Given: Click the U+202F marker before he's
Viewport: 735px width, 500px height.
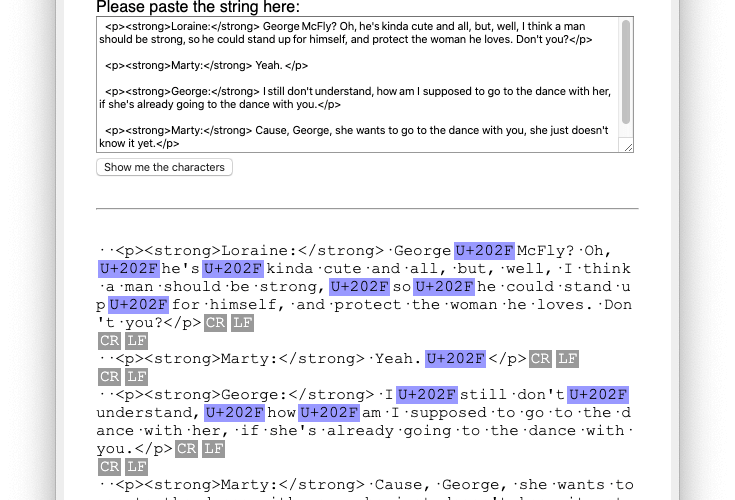Looking at the screenshot, I should (x=129, y=269).
